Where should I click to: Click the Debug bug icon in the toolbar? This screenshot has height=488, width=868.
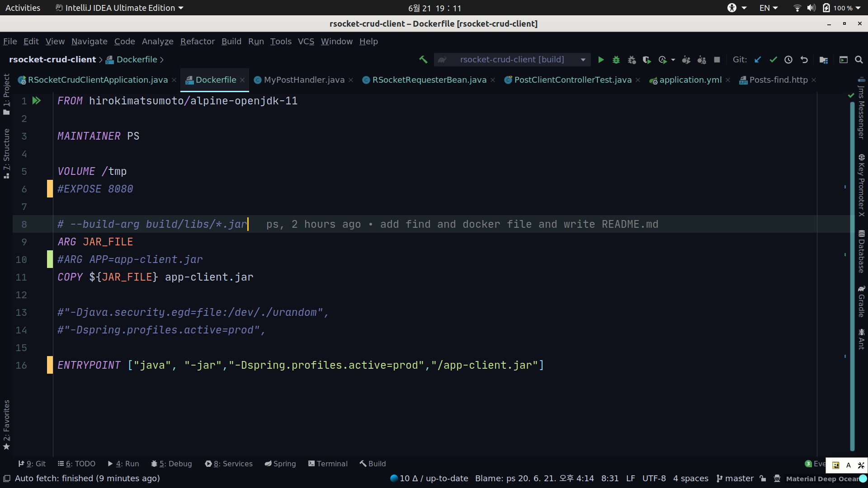click(616, 60)
